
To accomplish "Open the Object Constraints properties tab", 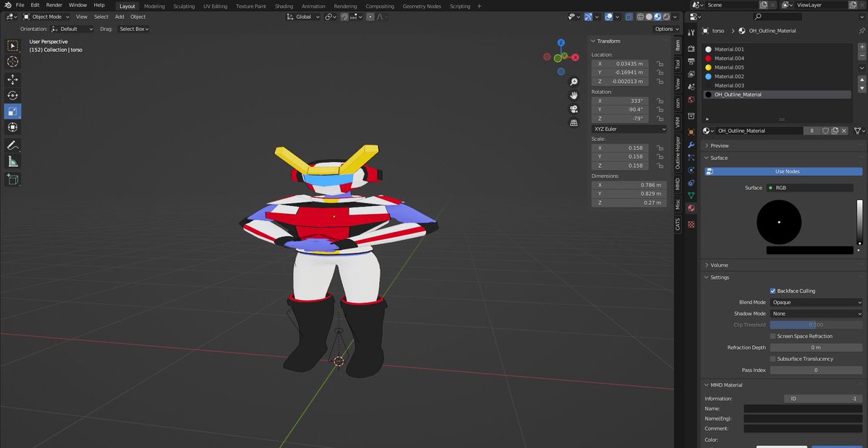I will (691, 183).
